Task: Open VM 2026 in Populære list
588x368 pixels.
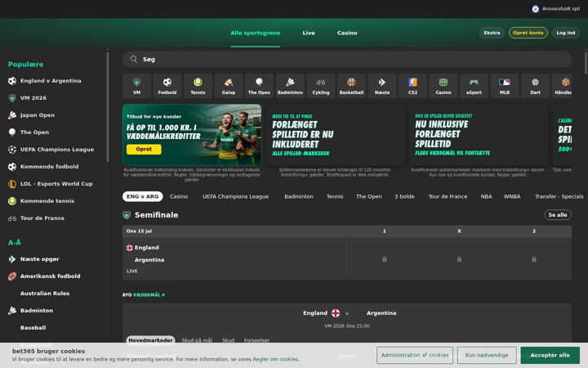Action: click(x=33, y=98)
